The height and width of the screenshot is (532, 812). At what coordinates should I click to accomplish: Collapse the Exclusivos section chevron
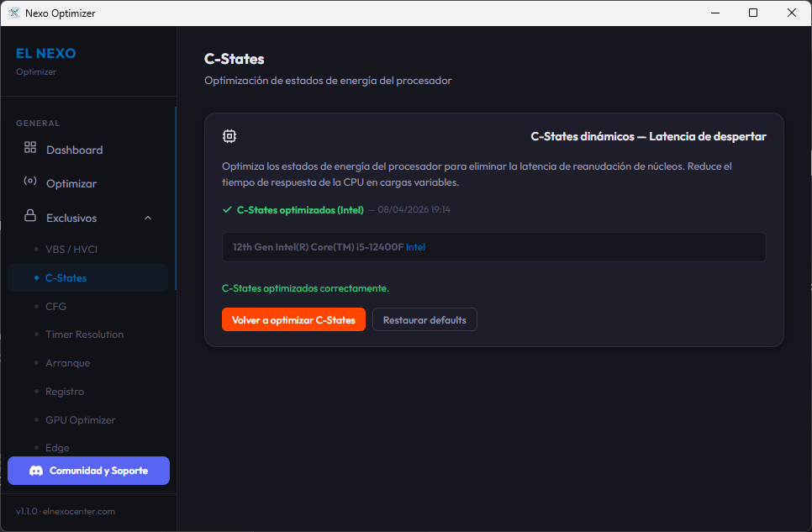[148, 217]
